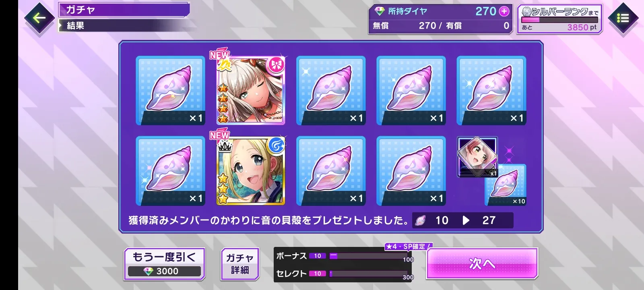Tap the ボーナス progress bar
The width and height of the screenshot is (644, 290).
[x=368, y=256]
